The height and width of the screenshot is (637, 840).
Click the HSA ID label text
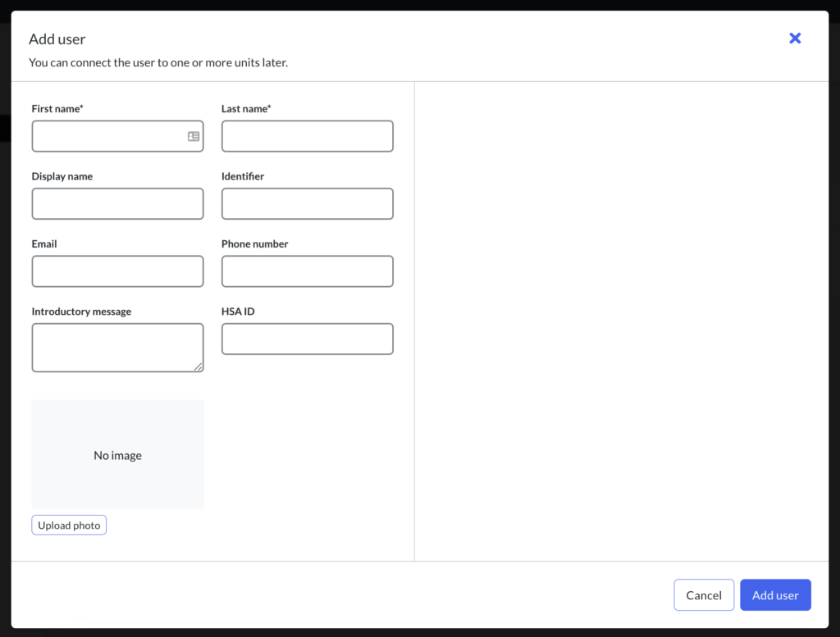coord(238,311)
